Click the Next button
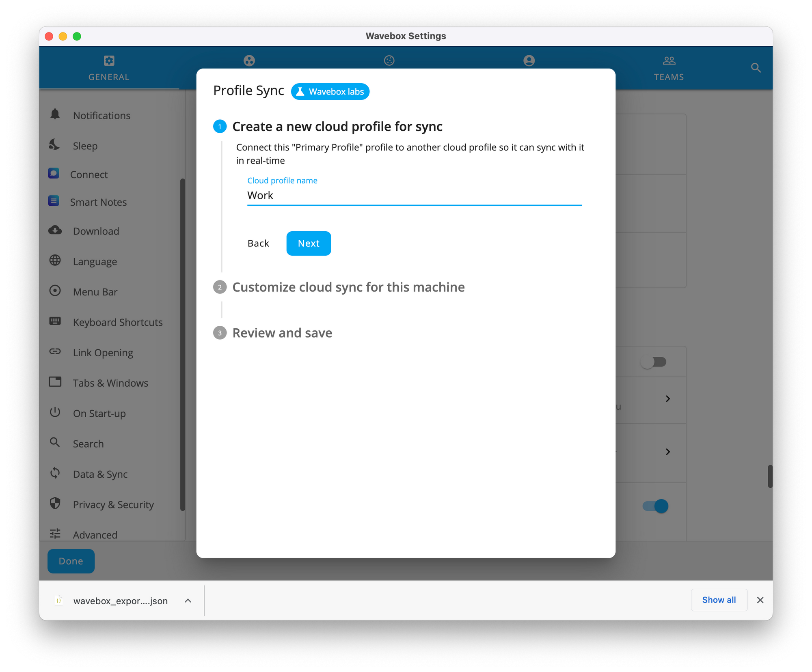 [x=309, y=243]
